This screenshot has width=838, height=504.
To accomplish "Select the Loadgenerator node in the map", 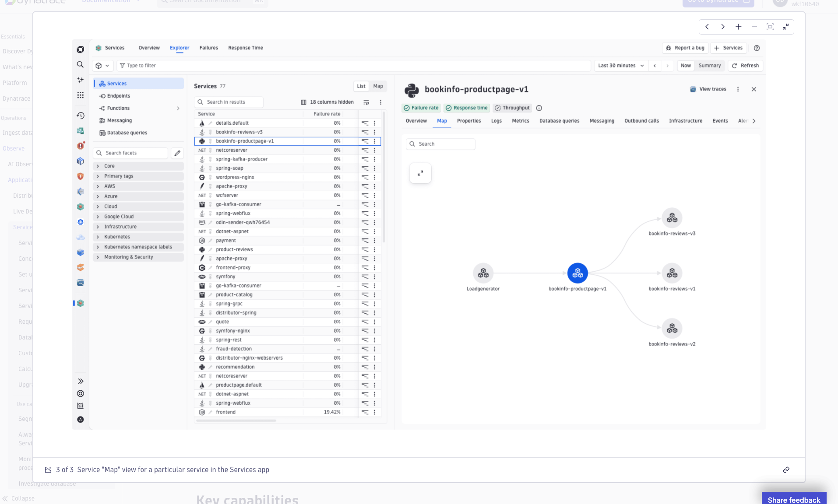I will pos(483,273).
